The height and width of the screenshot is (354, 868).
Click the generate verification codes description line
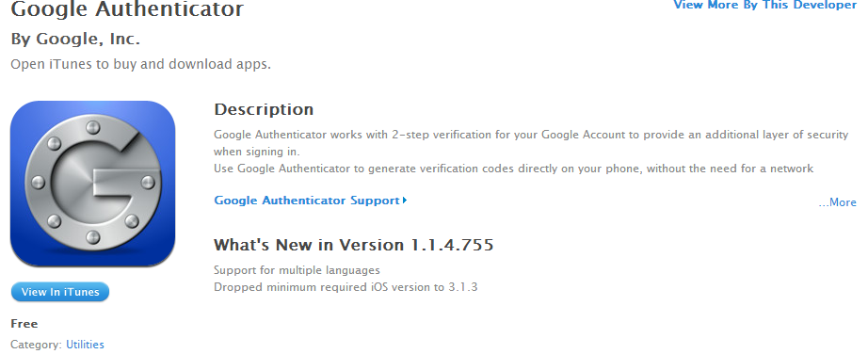514,169
